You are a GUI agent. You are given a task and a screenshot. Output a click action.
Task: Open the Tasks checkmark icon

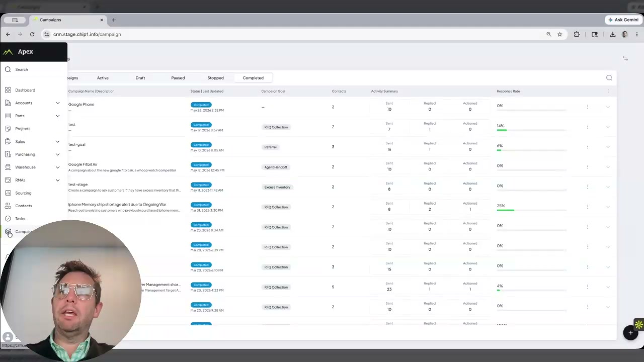pos(8,219)
